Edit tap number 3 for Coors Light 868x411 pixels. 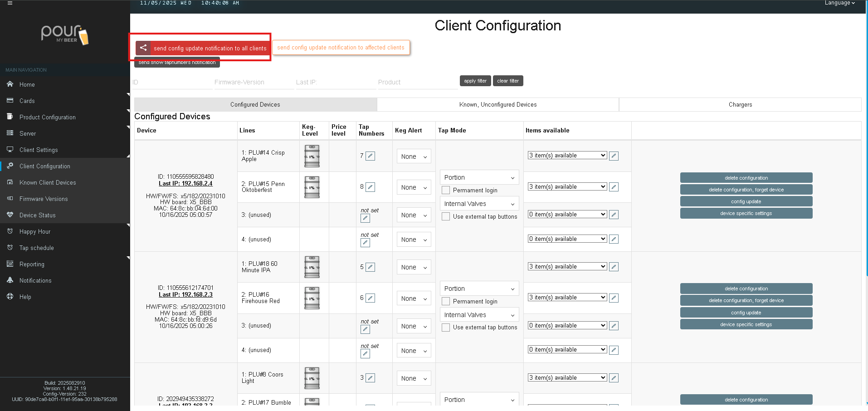coord(371,378)
